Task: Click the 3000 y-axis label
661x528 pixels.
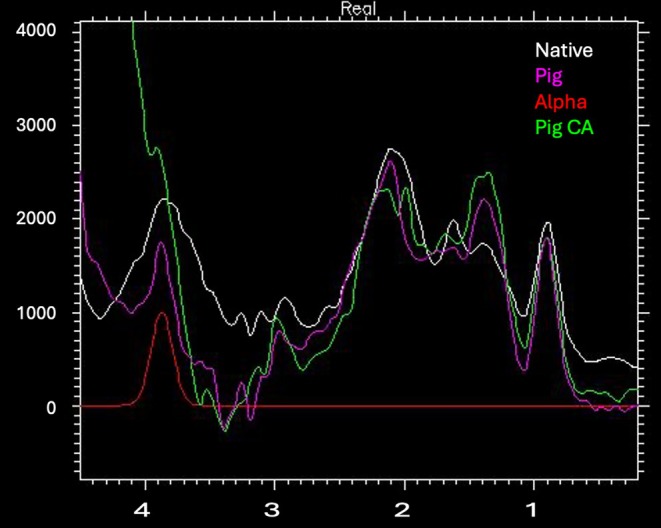Action: point(36,125)
